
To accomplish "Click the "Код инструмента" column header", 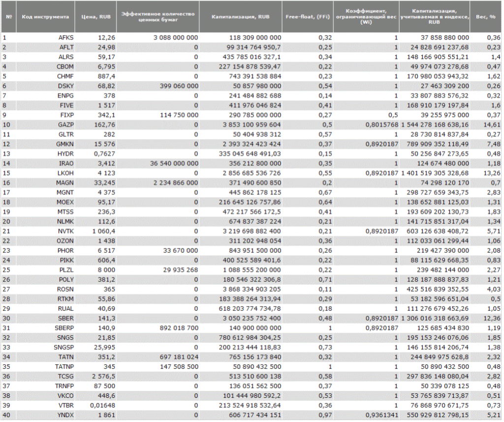I will point(45,16).
